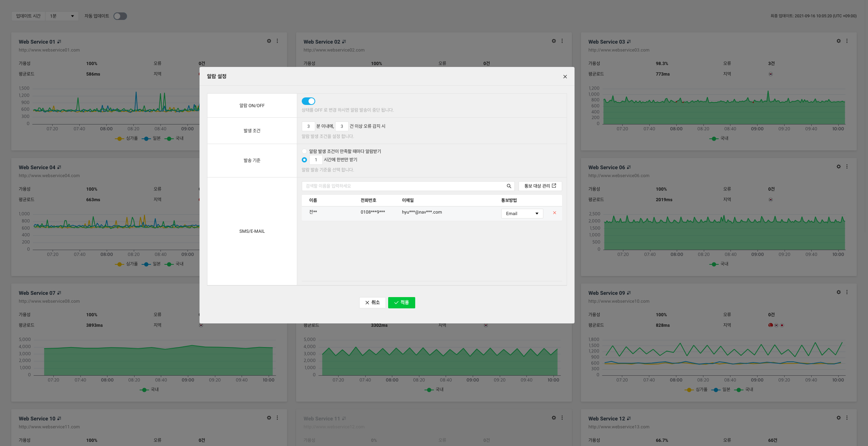Select 'receive once per hour' radio option
Image resolution: width=868 pixels, height=446 pixels.
(x=304, y=160)
